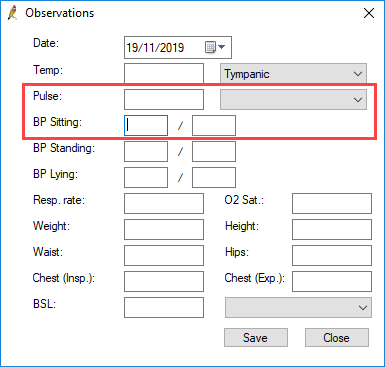The image size is (385, 367).
Task: Focus the Resp. rate input field
Action: (x=164, y=203)
